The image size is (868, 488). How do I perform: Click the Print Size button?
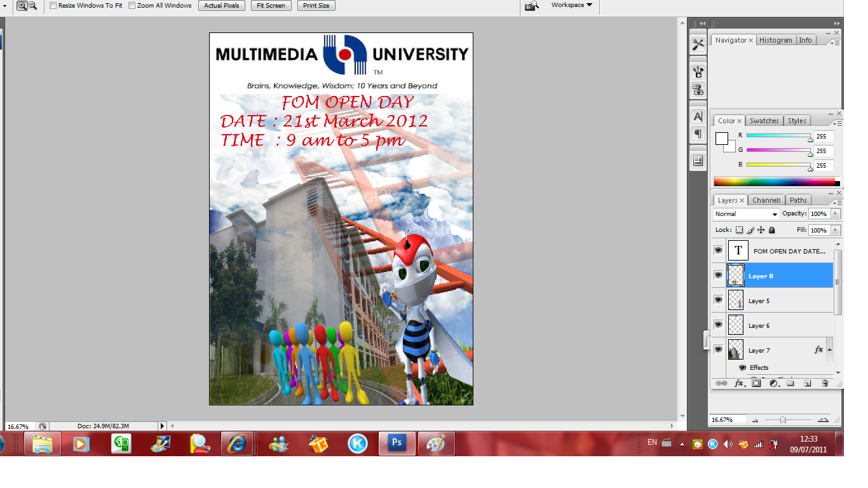[x=316, y=5]
